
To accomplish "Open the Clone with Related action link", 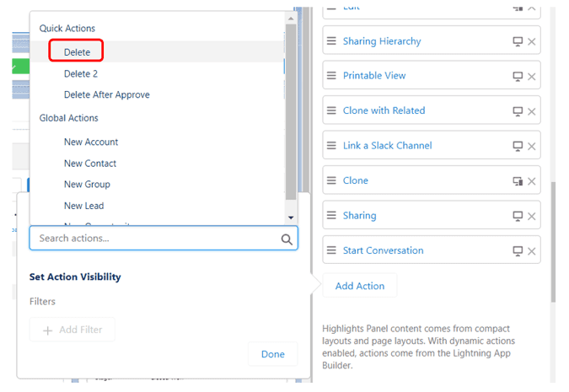I will coord(384,110).
